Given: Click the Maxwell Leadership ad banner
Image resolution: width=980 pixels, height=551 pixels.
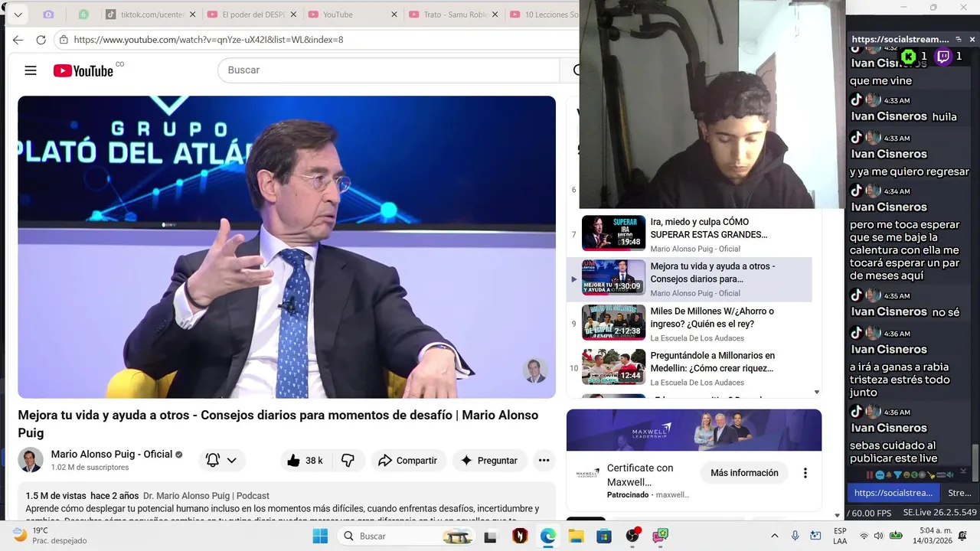Looking at the screenshot, I should 694,430.
